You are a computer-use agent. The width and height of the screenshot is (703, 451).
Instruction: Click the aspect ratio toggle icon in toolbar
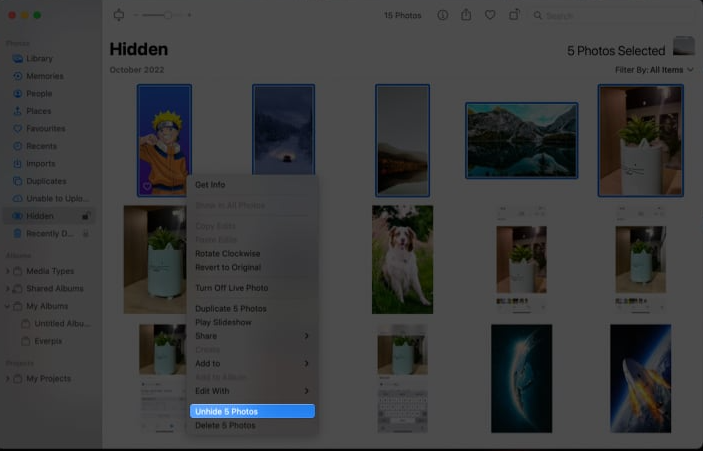coord(119,15)
